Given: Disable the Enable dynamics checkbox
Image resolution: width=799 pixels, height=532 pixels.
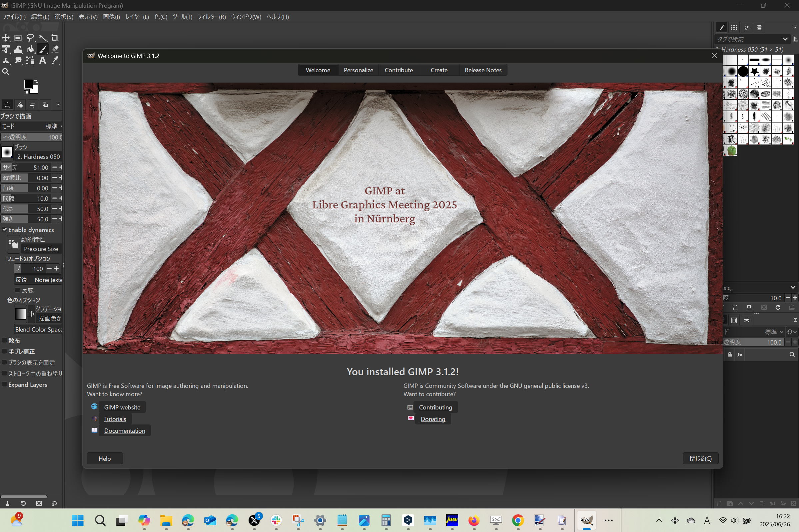Looking at the screenshot, I should pyautogui.click(x=5, y=230).
